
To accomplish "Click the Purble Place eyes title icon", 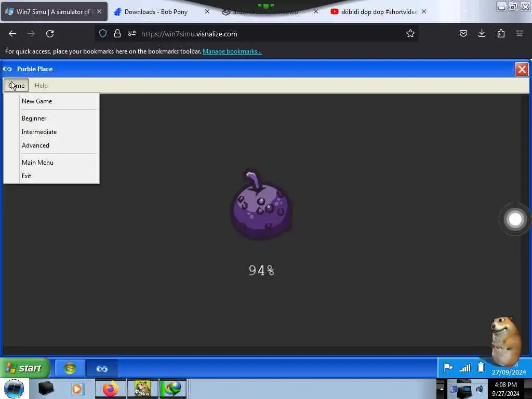I will click(x=7, y=69).
